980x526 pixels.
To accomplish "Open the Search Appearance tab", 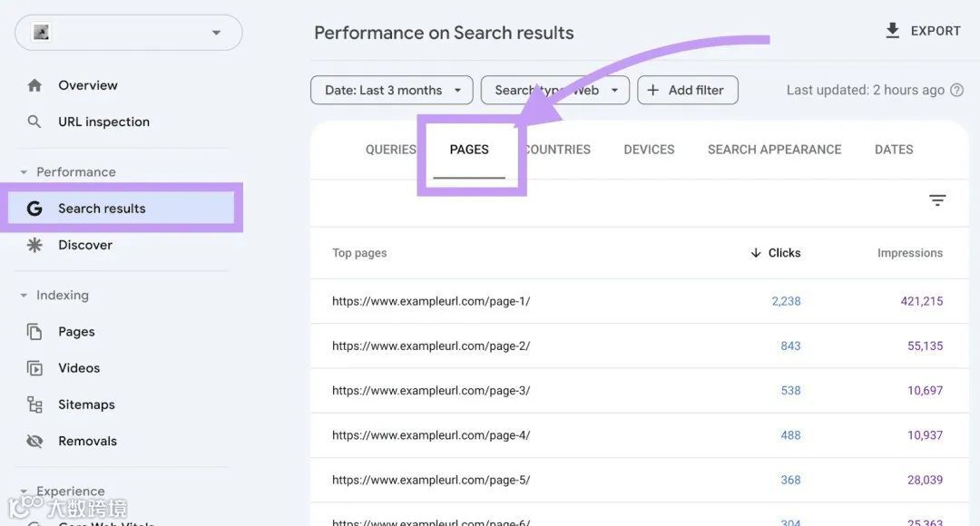I will click(774, 150).
